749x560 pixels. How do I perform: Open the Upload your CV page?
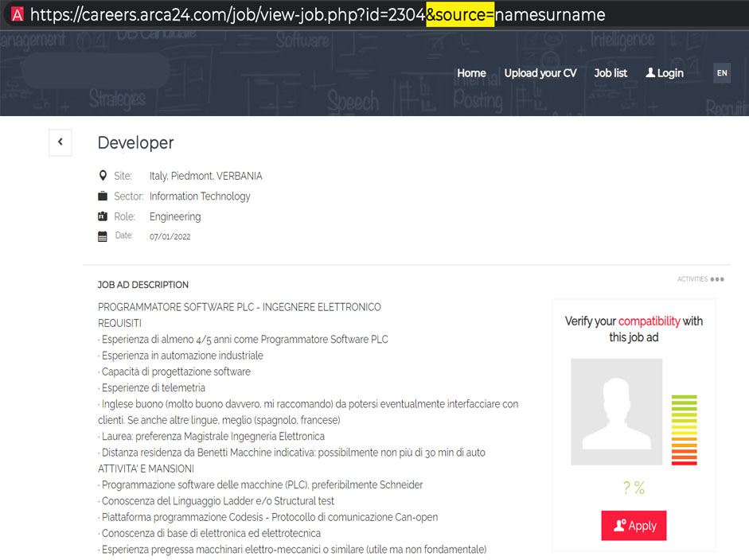540,72
